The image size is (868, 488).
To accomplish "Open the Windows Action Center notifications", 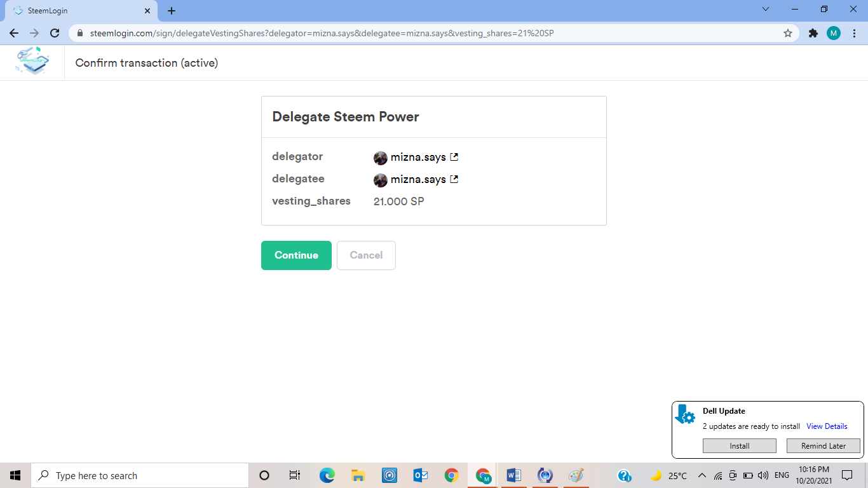I will pyautogui.click(x=847, y=475).
